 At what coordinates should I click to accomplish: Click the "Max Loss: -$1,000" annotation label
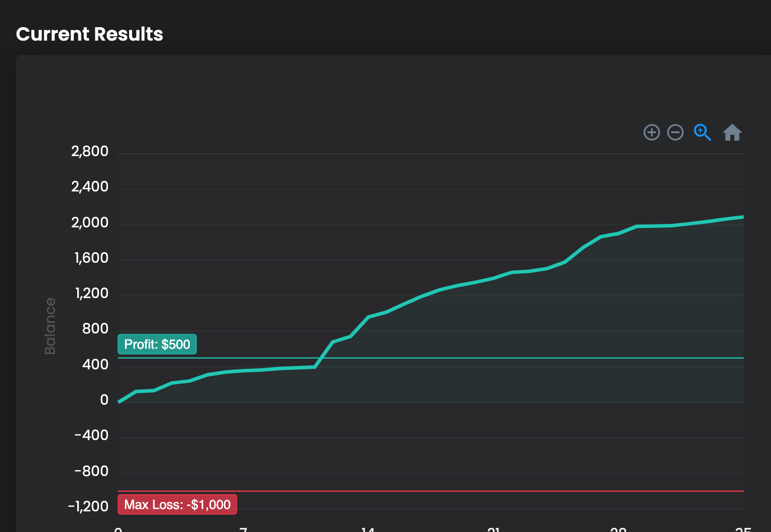(177, 505)
